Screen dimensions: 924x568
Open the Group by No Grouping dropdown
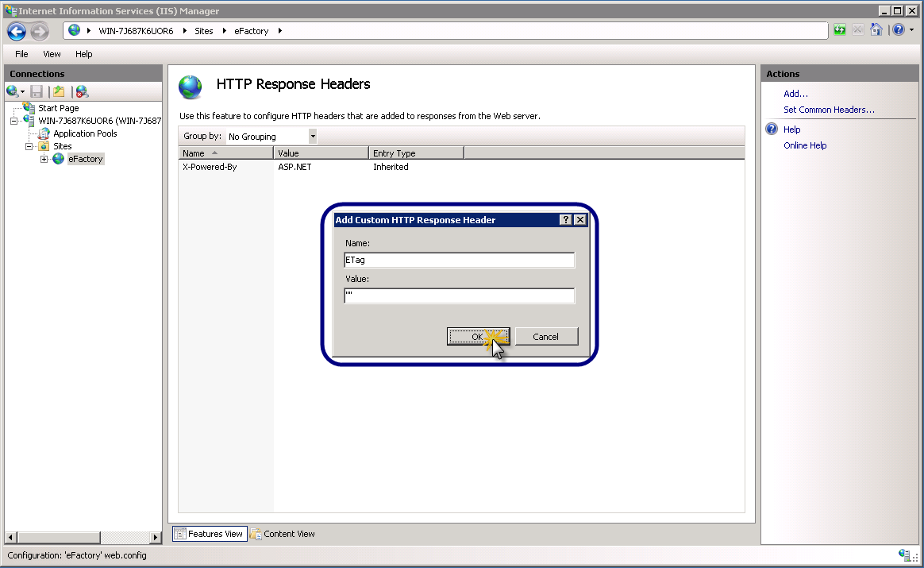click(x=313, y=137)
